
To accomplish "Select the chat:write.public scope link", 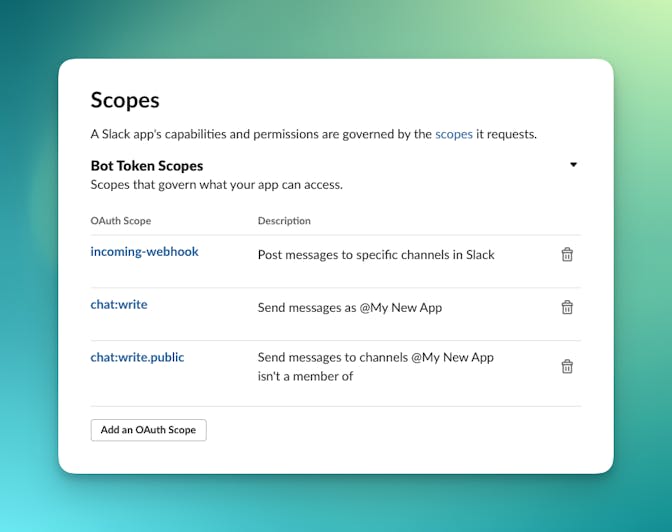I will coord(137,357).
